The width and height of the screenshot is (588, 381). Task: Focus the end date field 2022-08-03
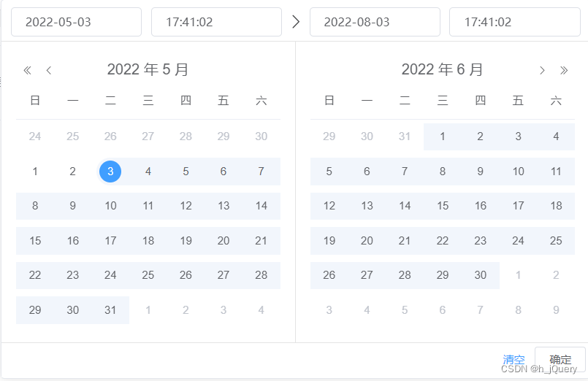(x=375, y=22)
